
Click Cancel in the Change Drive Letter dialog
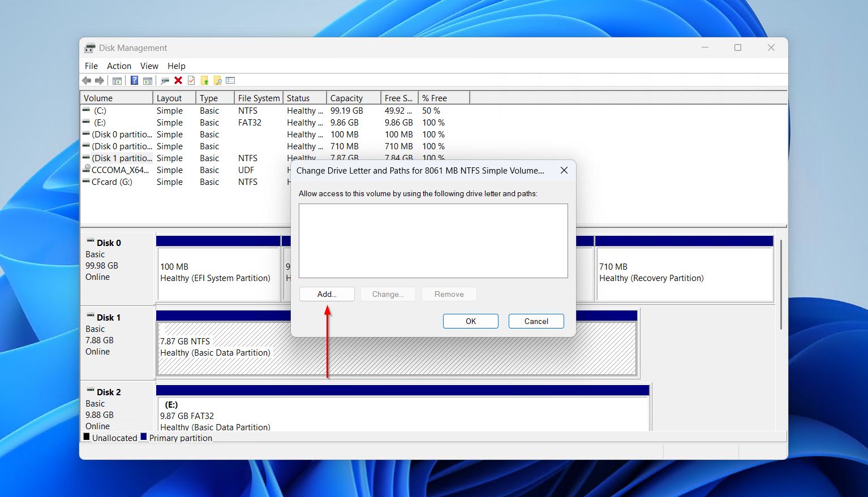coord(535,321)
